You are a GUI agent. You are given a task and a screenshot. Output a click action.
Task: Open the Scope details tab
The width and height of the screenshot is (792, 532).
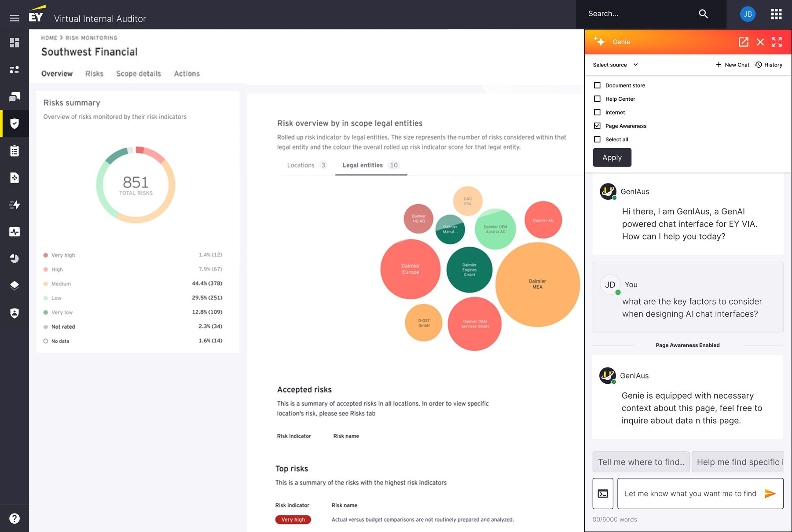(139, 73)
